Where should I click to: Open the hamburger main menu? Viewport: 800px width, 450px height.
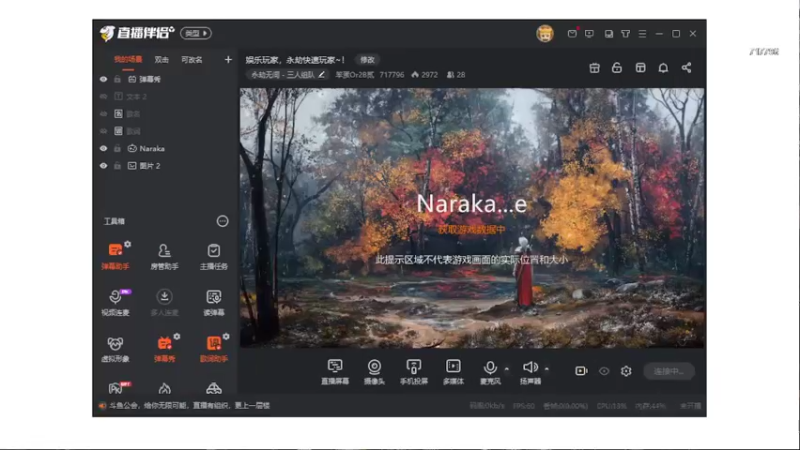[642, 34]
